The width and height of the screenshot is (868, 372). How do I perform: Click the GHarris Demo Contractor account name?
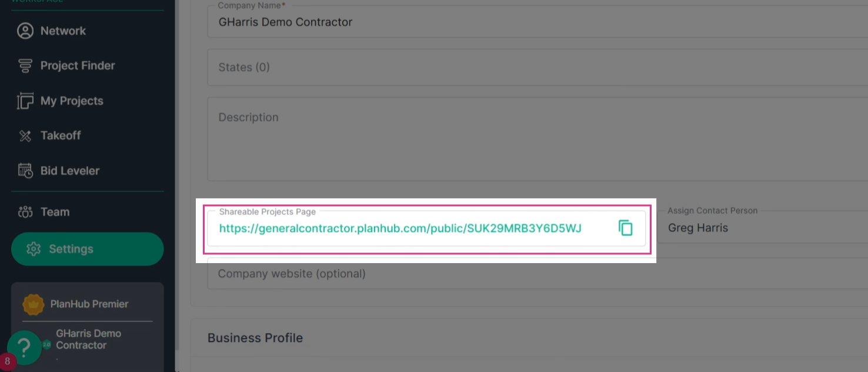[x=88, y=339]
